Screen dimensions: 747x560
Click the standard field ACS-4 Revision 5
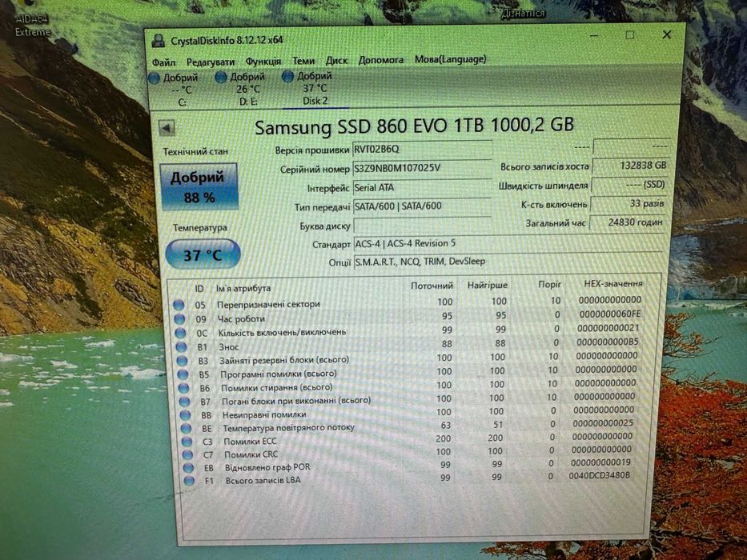[x=508, y=243]
